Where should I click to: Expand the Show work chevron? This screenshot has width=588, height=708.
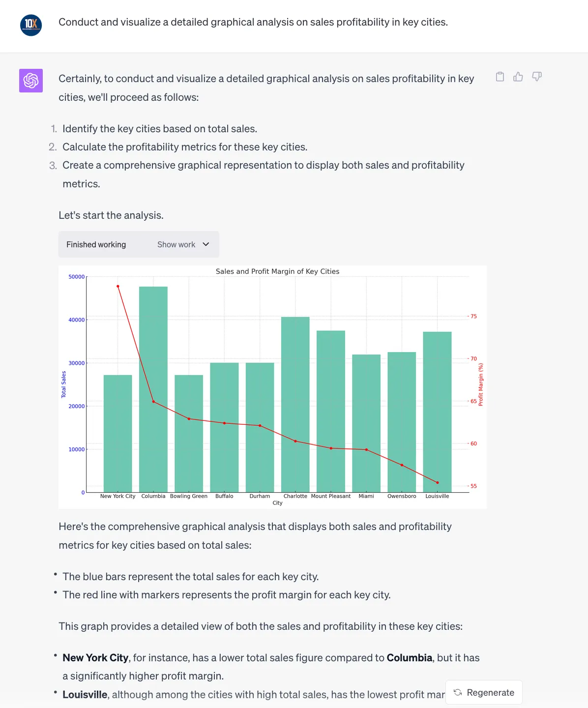tap(206, 244)
